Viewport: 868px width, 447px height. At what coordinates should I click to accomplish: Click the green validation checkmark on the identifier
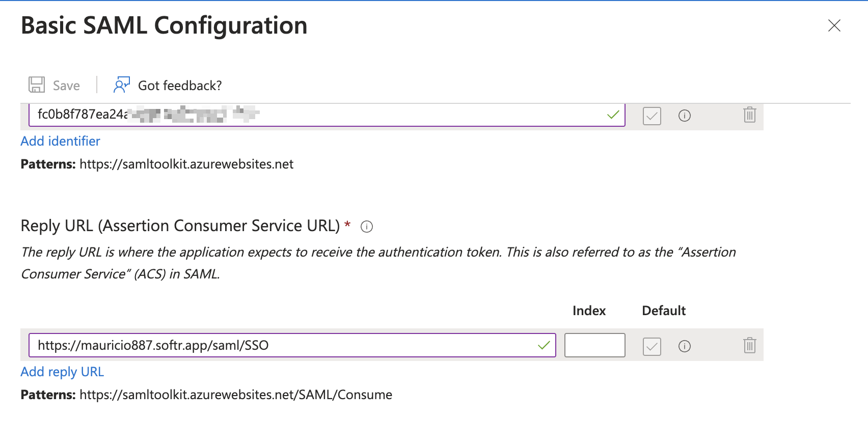point(612,115)
